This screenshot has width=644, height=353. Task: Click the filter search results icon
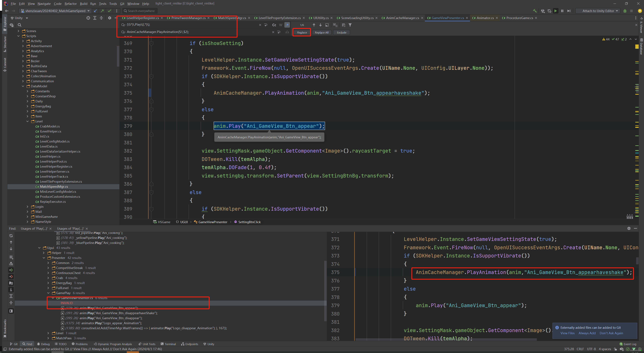[350, 25]
